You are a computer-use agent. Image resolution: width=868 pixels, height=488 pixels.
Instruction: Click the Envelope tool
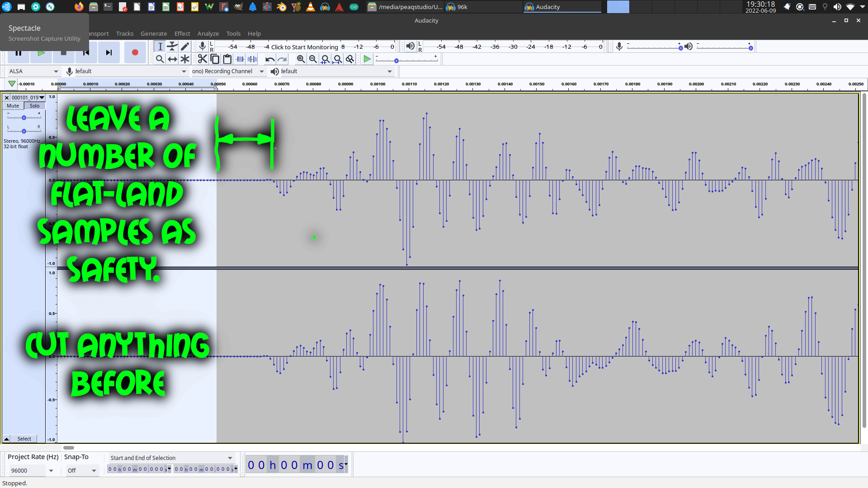[x=172, y=47]
